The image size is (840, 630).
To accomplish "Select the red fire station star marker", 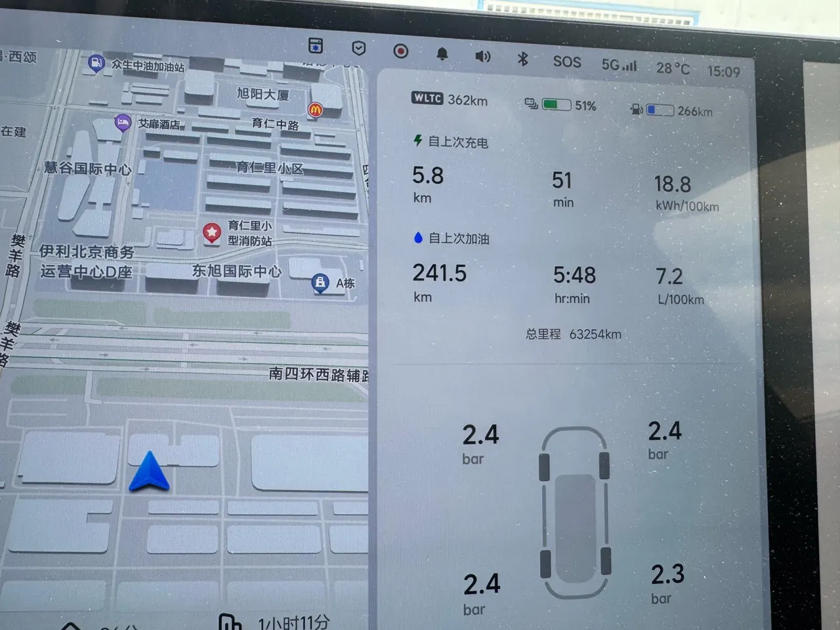I will [211, 232].
